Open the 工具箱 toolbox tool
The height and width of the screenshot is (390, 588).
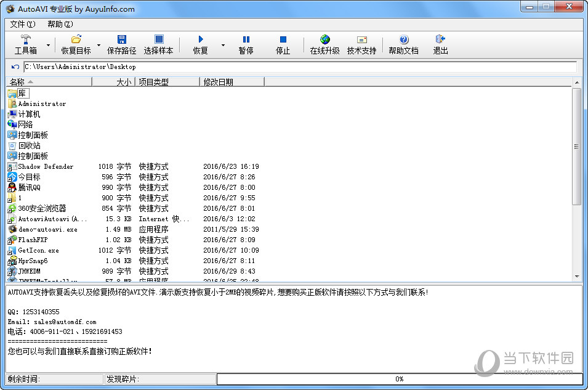point(25,44)
